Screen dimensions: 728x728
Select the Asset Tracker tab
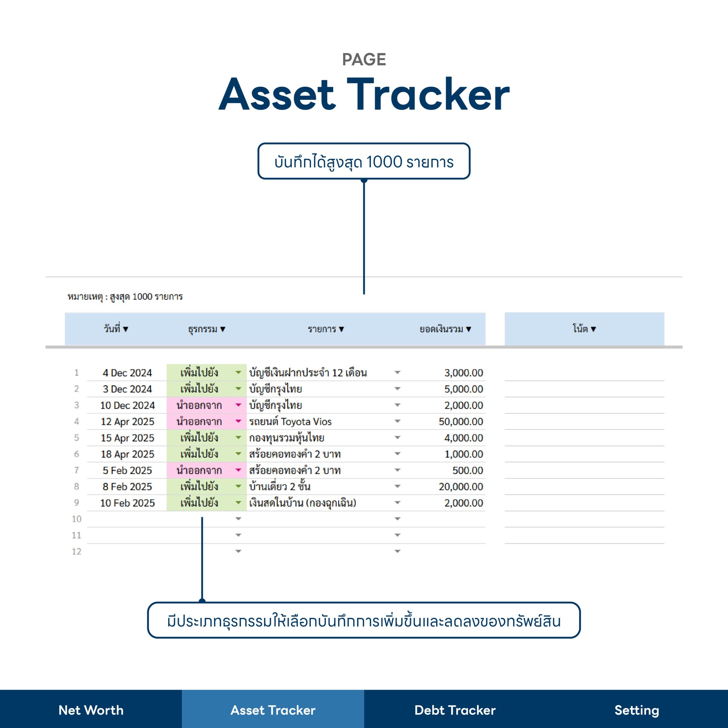point(273,710)
